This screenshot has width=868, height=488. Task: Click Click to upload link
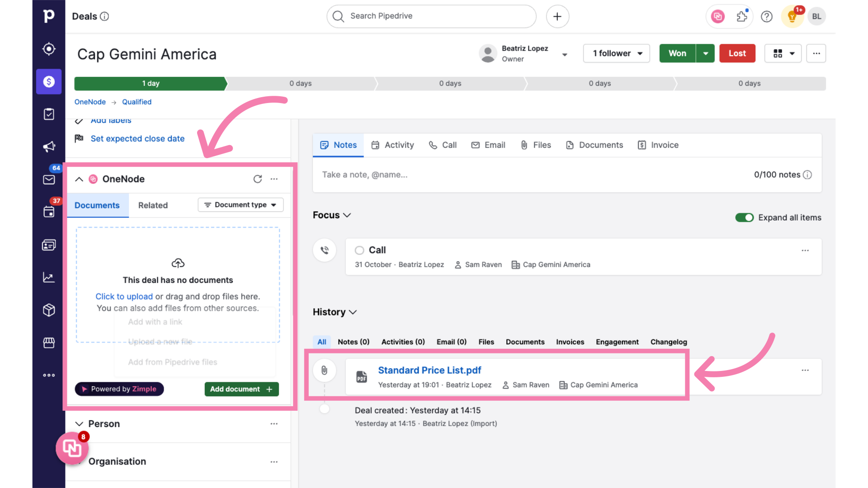124,296
